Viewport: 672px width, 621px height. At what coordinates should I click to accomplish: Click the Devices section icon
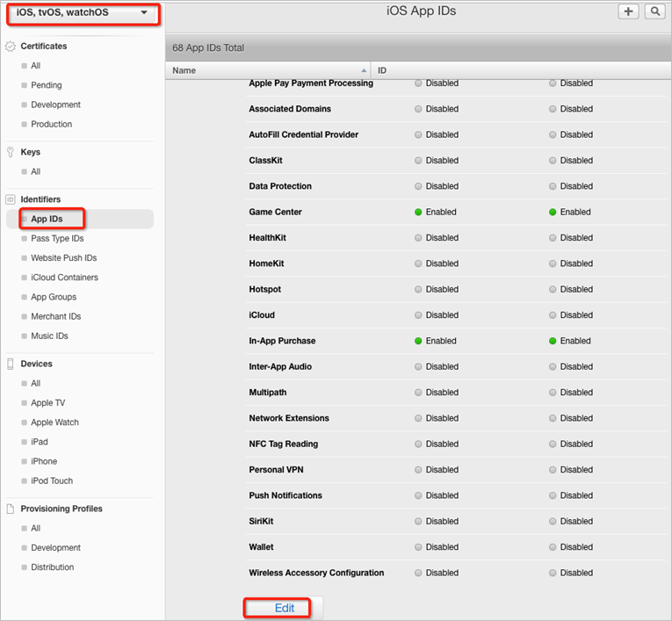point(11,364)
